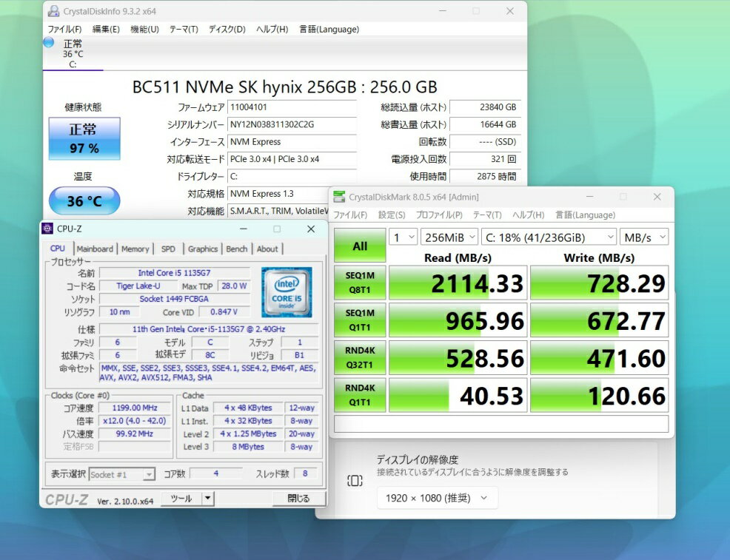
Task: Open the 256MiB test size dropdown
Action: coord(448,237)
